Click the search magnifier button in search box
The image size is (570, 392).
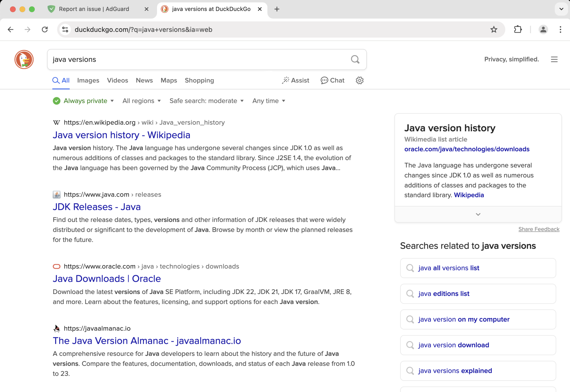pyautogui.click(x=355, y=59)
